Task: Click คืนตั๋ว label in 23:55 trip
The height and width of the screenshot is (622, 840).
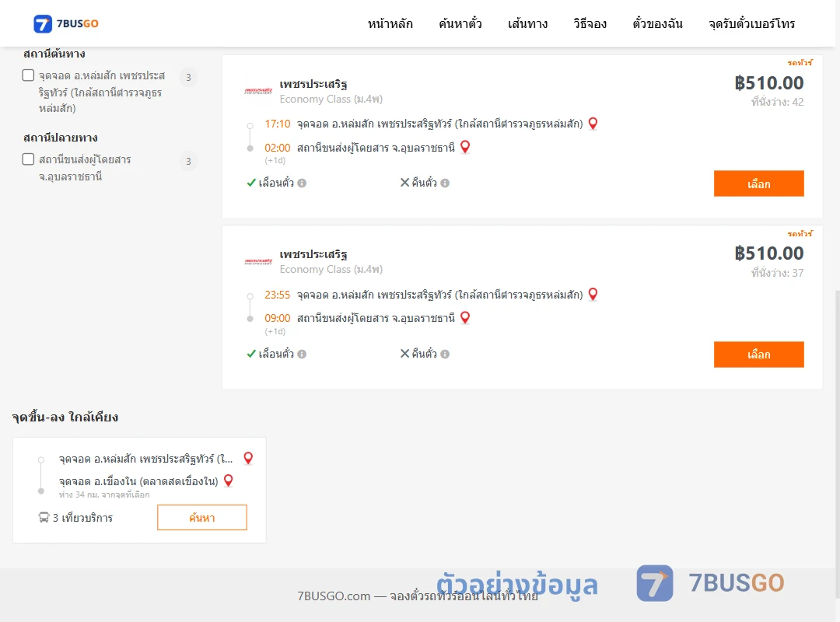Action: 425,354
